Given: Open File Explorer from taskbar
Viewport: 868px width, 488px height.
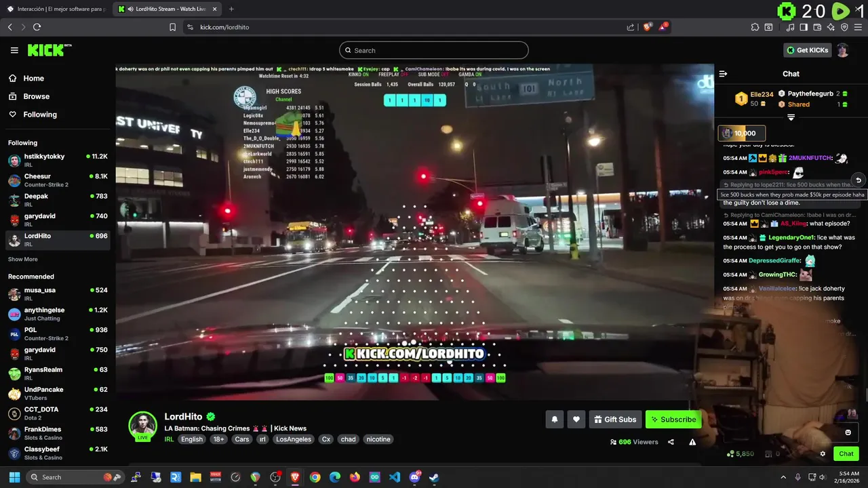Looking at the screenshot, I should click(195, 477).
